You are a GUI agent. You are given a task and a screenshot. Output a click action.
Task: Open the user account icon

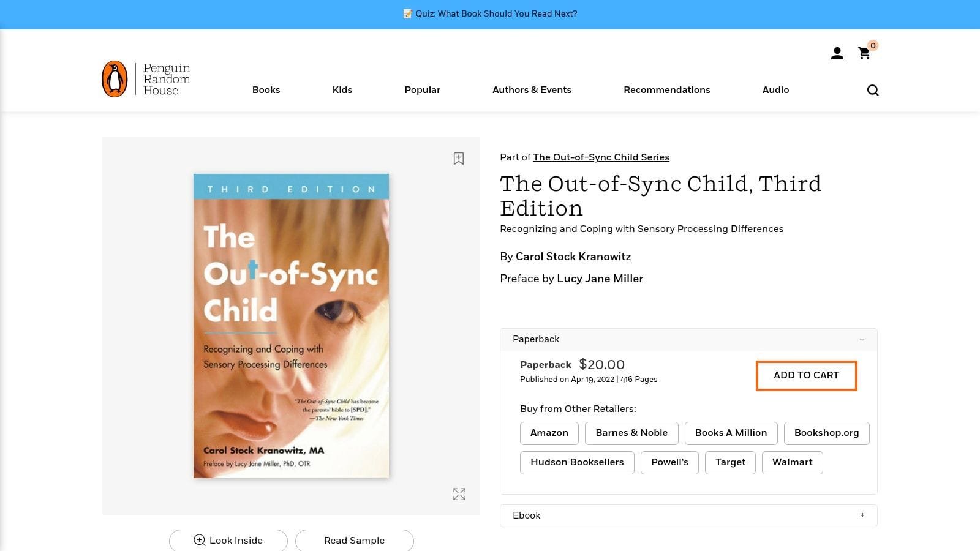pos(837,54)
